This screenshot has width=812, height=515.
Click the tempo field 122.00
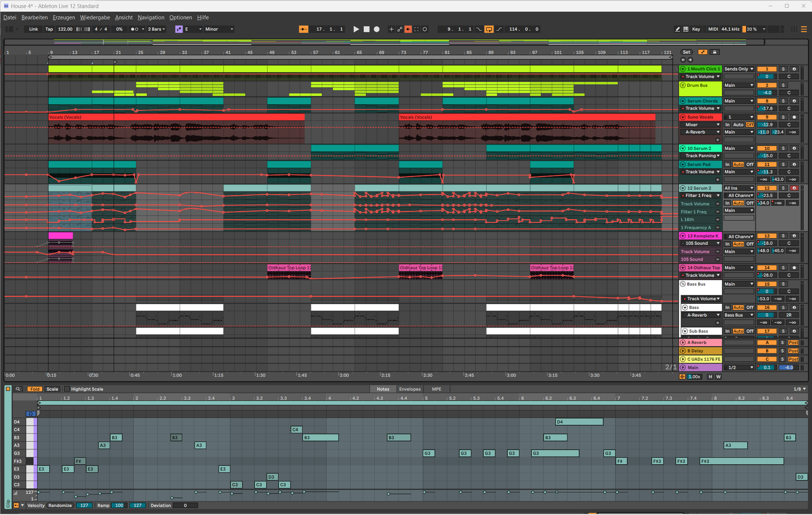65,29
